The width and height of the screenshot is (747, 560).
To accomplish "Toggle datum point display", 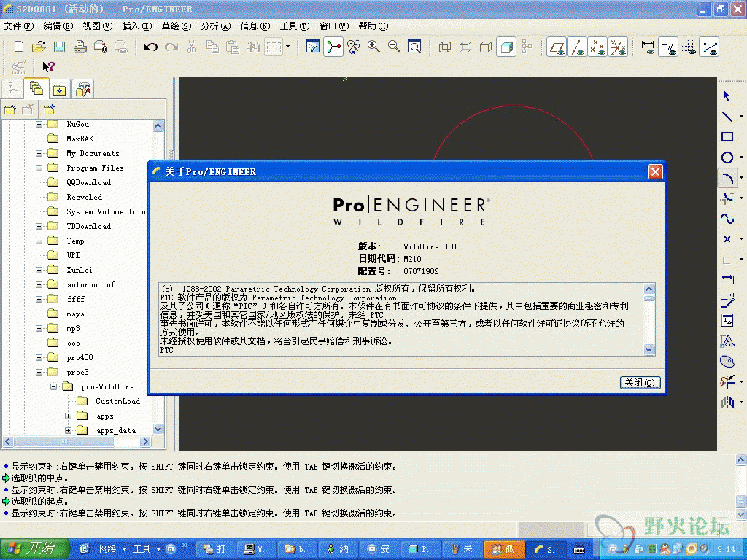I will pos(597,47).
